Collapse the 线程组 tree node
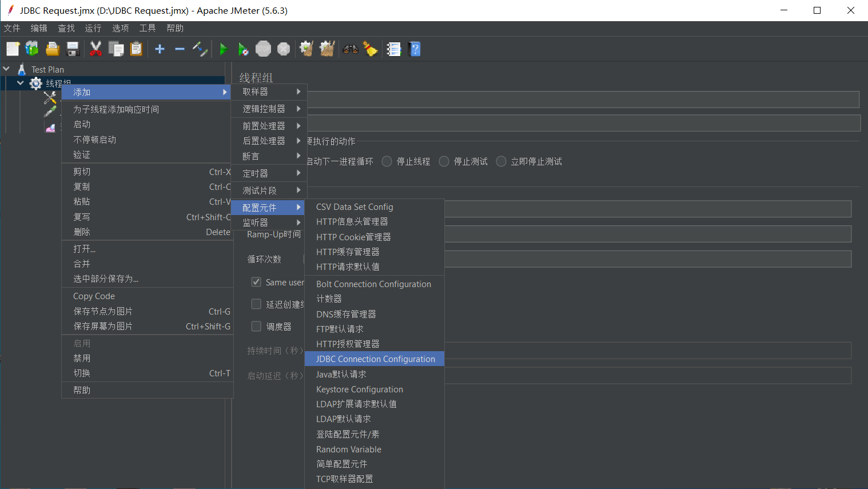This screenshot has height=489, width=868. [x=21, y=84]
